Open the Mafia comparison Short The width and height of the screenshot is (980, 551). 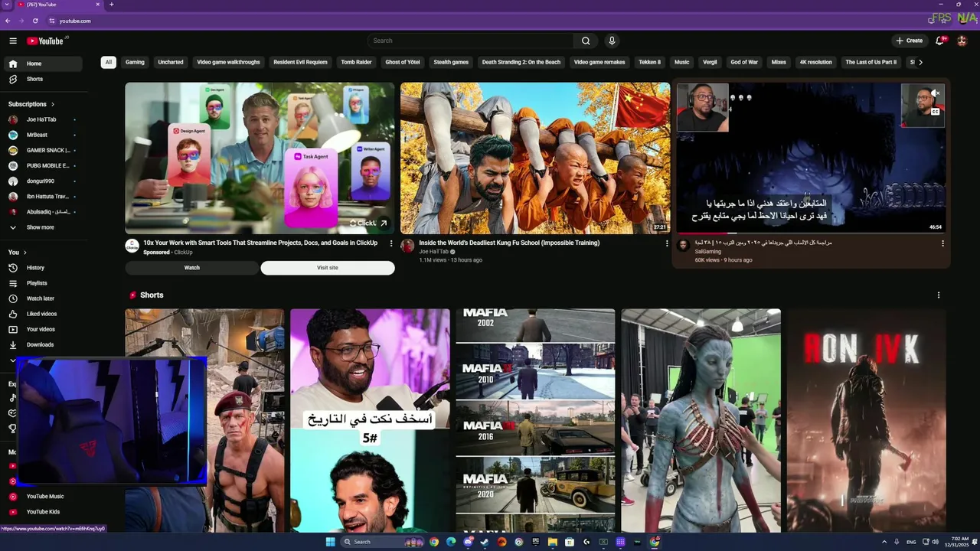[x=535, y=420]
